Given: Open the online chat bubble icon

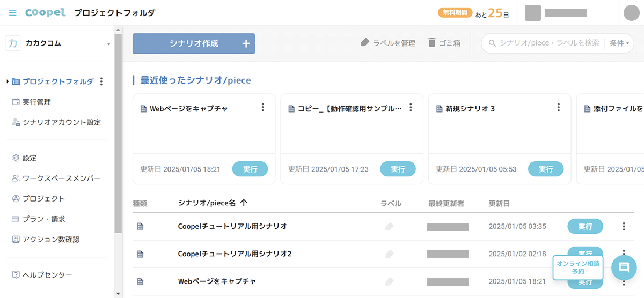Looking at the screenshot, I should click(624, 267).
